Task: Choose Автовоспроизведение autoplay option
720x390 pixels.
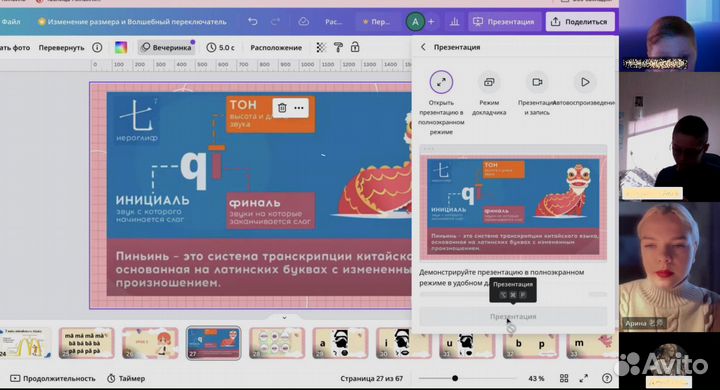Action: pos(585,89)
